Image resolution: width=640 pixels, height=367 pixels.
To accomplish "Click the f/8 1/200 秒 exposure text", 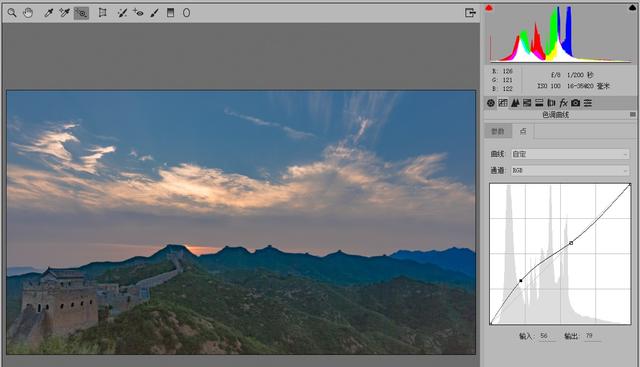I will (572, 75).
